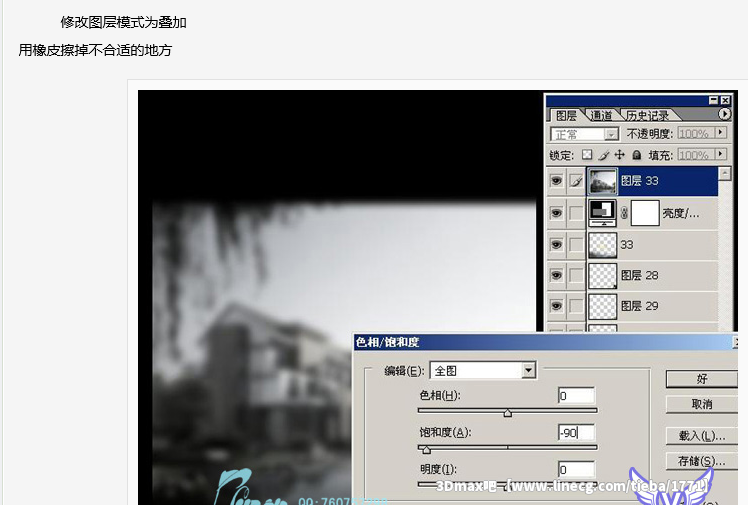Click the 明度 value input field
748x505 pixels.
(x=576, y=469)
